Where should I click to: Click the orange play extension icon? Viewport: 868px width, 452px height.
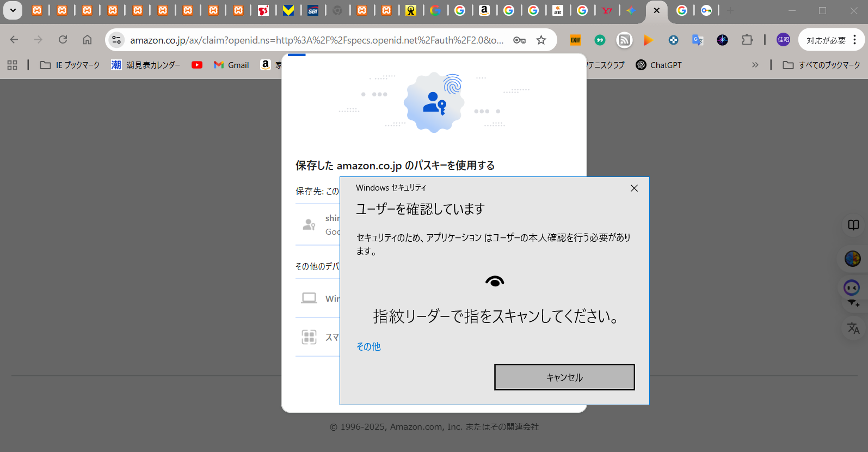pos(648,40)
